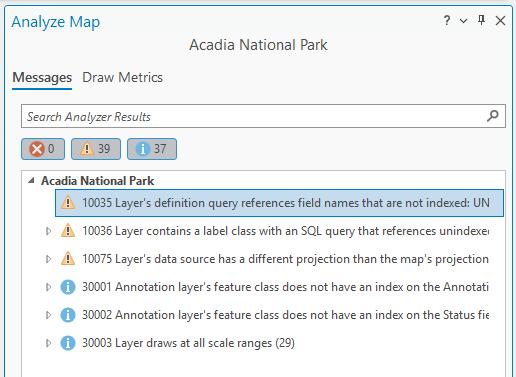Select the 10075 data source projection row
This screenshot has height=377, width=516.
(x=285, y=259)
